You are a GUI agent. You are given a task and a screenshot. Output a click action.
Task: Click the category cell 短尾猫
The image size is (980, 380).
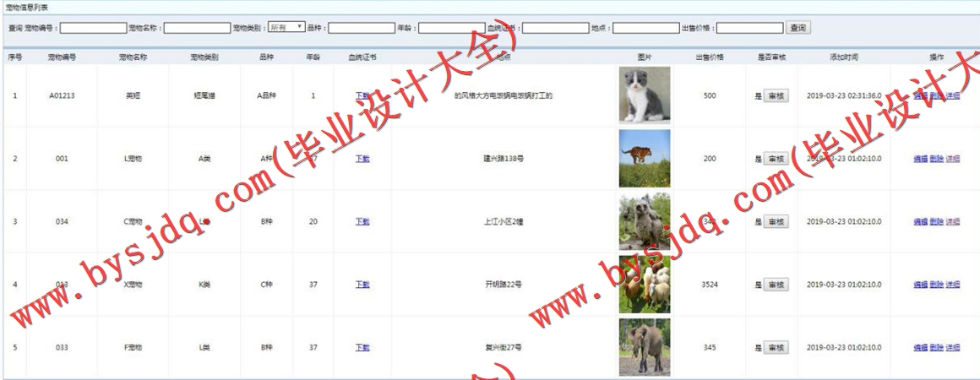(204, 95)
